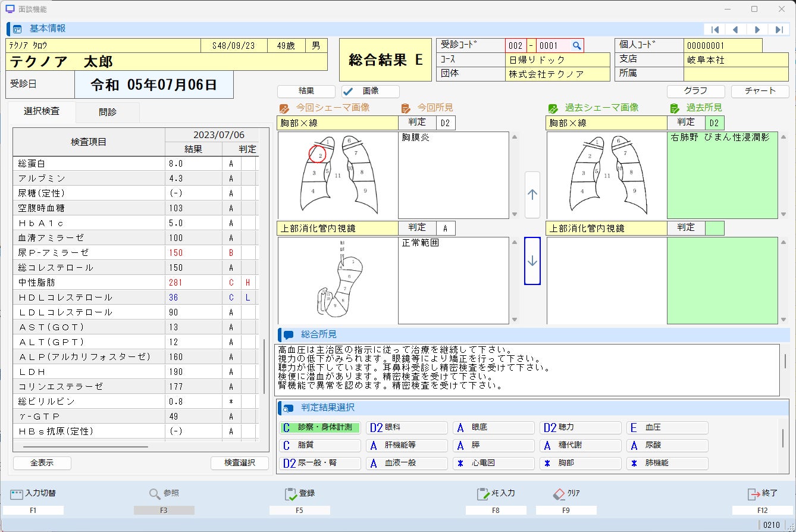Click the 検査選択 button

pos(240,463)
